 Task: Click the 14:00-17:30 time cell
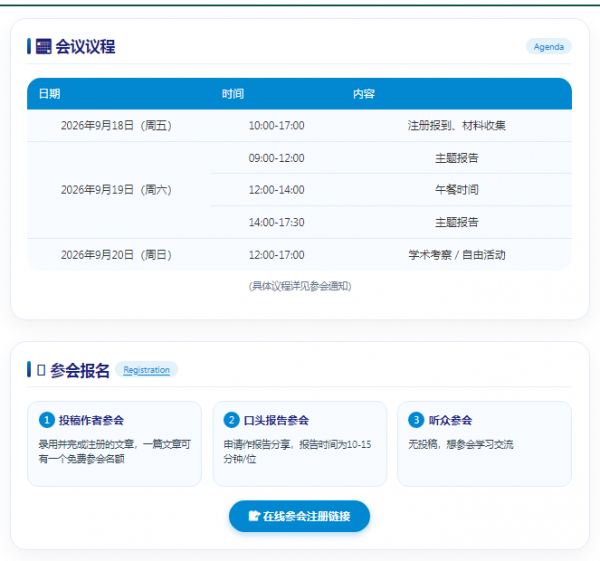[276, 222]
